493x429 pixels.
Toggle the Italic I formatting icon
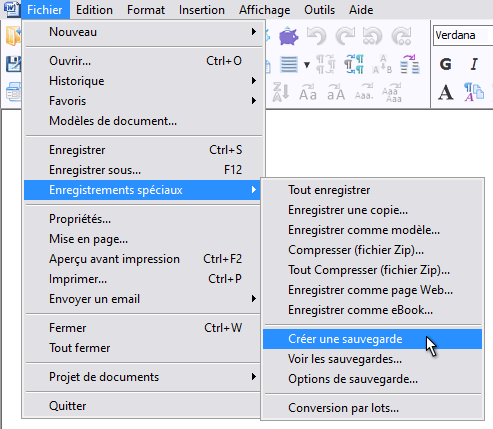[474, 64]
